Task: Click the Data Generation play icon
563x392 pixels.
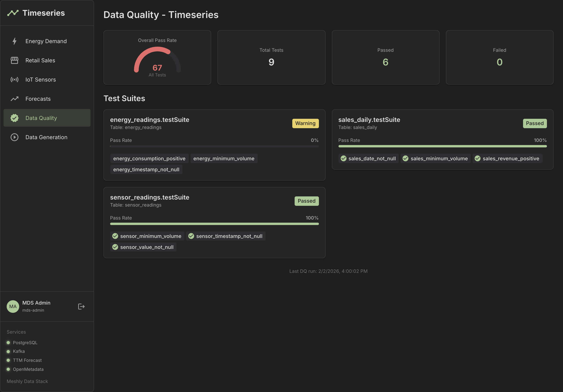Action: [x=14, y=137]
